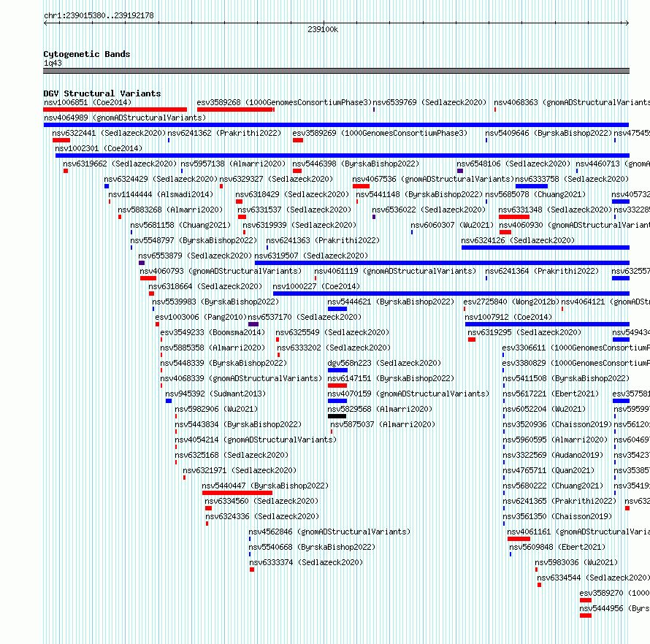
Task: Open nsv4562846 (gnomADStructuralVariants) entry
Action: click(x=329, y=532)
